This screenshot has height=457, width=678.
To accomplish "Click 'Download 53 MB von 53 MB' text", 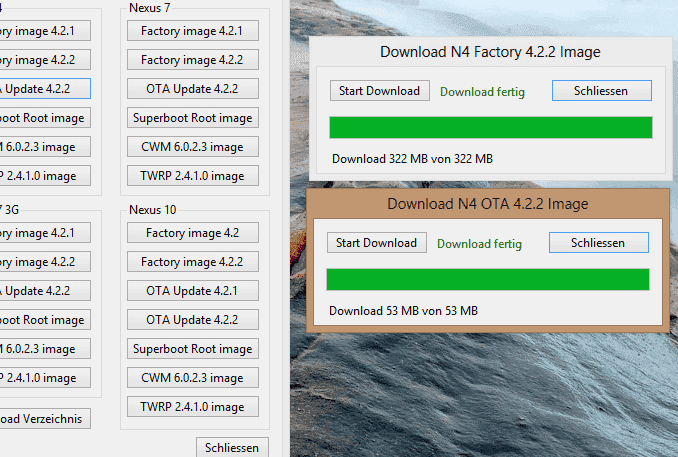I will click(403, 310).
